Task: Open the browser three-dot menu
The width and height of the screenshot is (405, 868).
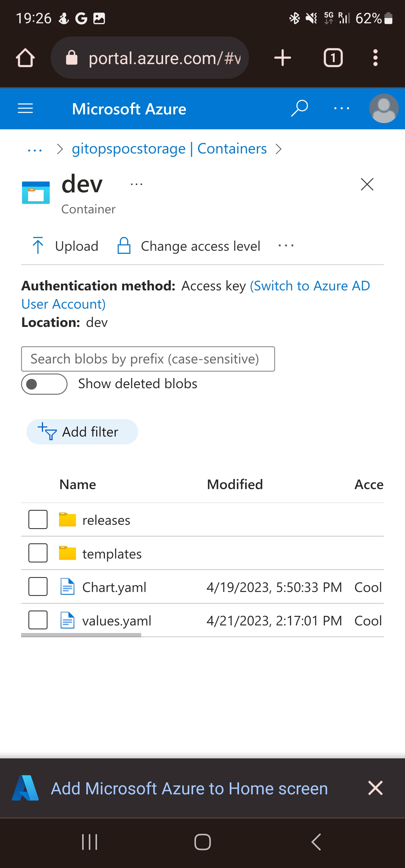Action: pyautogui.click(x=375, y=58)
